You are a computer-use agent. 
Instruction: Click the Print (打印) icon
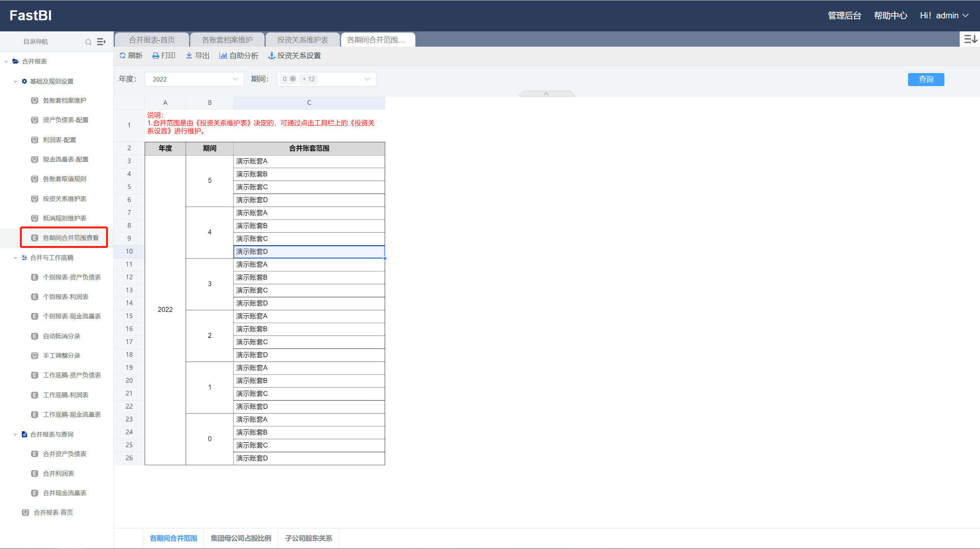point(156,56)
